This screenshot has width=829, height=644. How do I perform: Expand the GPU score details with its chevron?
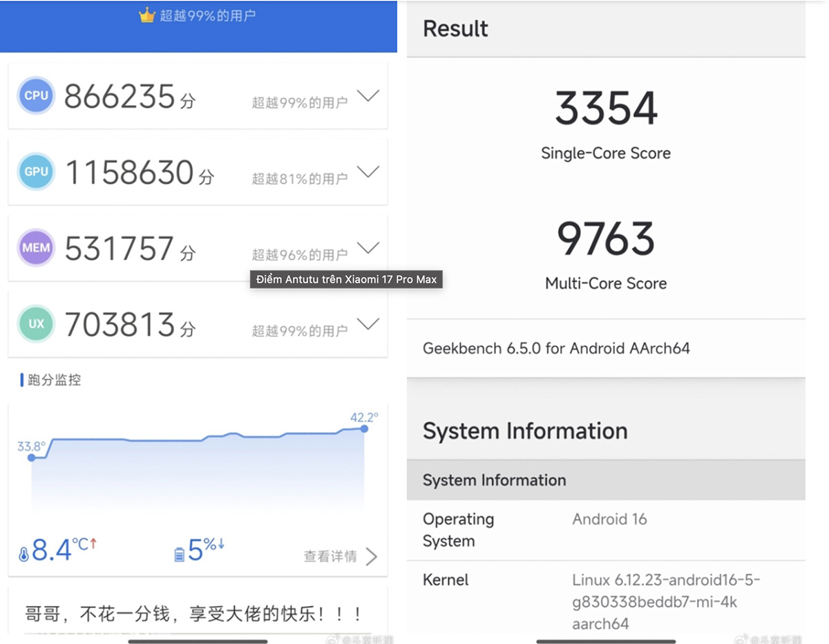pyautogui.click(x=369, y=172)
